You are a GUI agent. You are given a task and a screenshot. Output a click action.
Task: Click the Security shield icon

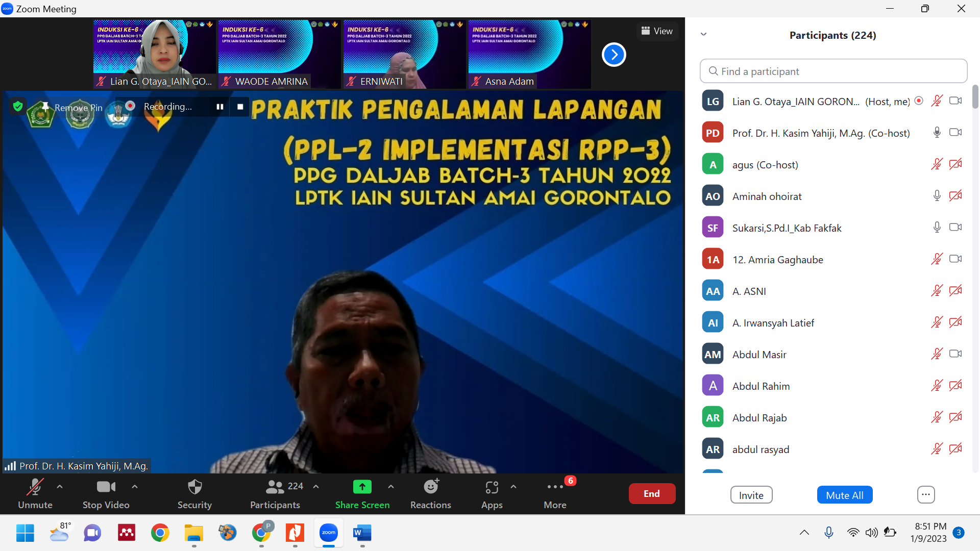click(194, 487)
